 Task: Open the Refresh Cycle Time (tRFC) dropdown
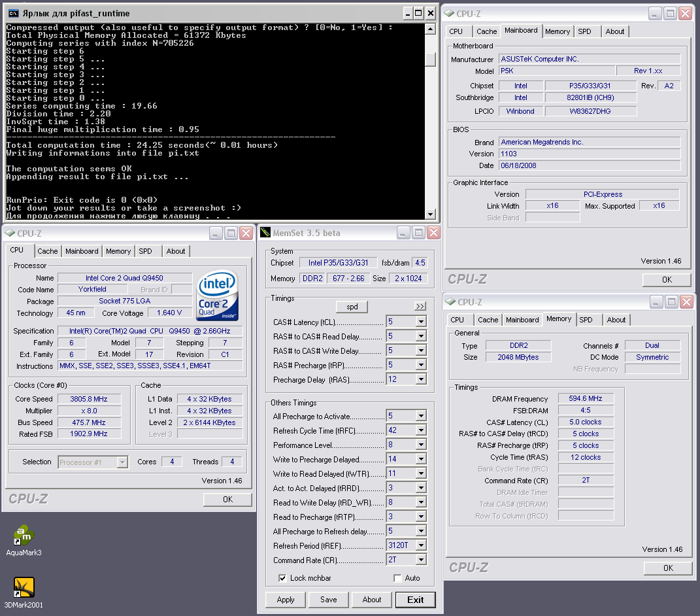click(x=421, y=430)
